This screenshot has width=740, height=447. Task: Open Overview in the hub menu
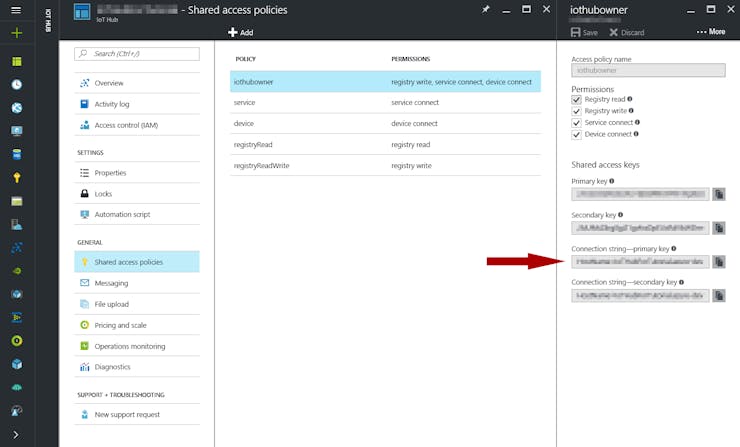coord(137,83)
